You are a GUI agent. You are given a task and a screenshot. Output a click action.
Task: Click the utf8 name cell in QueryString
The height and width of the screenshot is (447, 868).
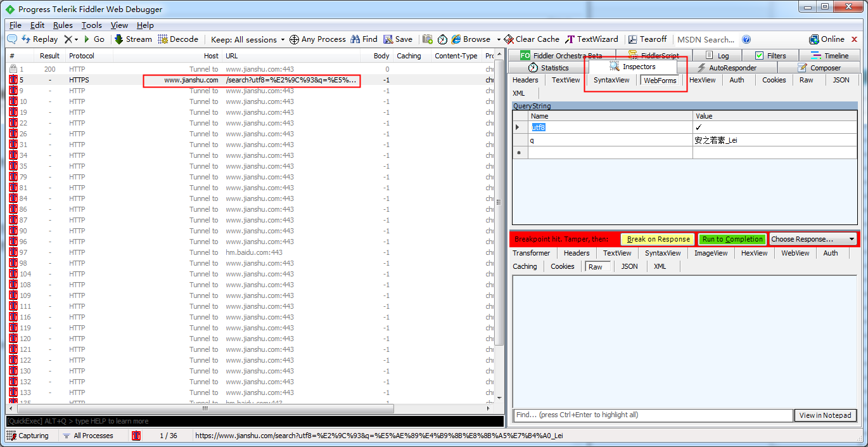611,127
